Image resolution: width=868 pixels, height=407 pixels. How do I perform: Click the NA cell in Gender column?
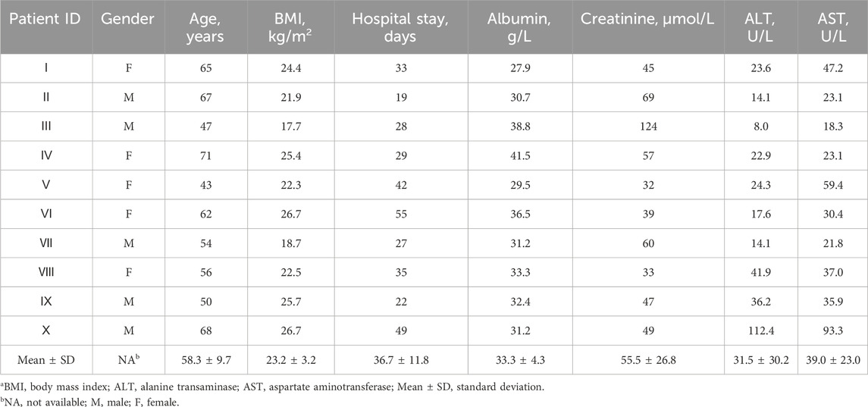(128, 359)
